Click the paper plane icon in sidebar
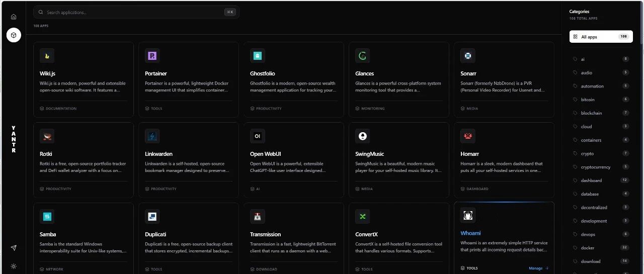The height and width of the screenshot is (274, 644). click(14, 248)
